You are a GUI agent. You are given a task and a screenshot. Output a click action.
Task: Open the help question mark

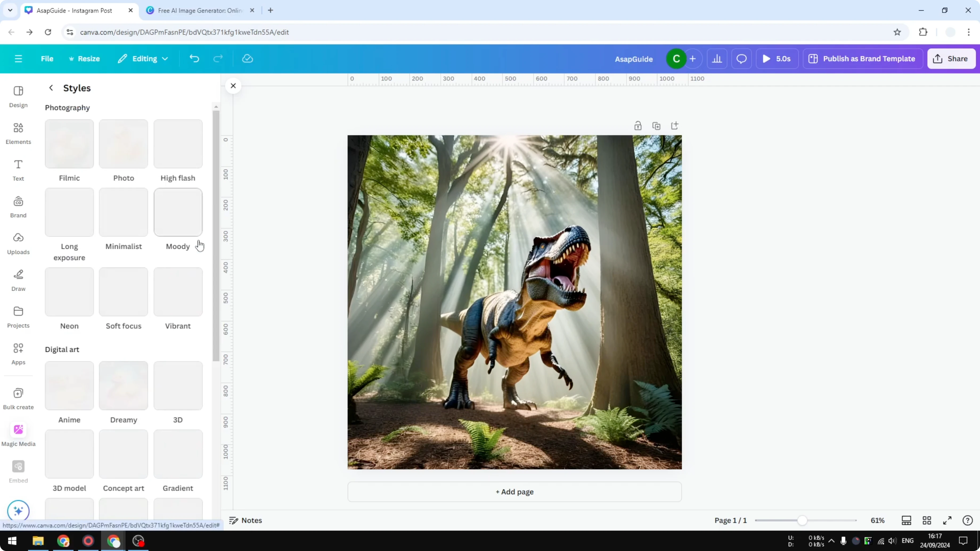coord(967,520)
